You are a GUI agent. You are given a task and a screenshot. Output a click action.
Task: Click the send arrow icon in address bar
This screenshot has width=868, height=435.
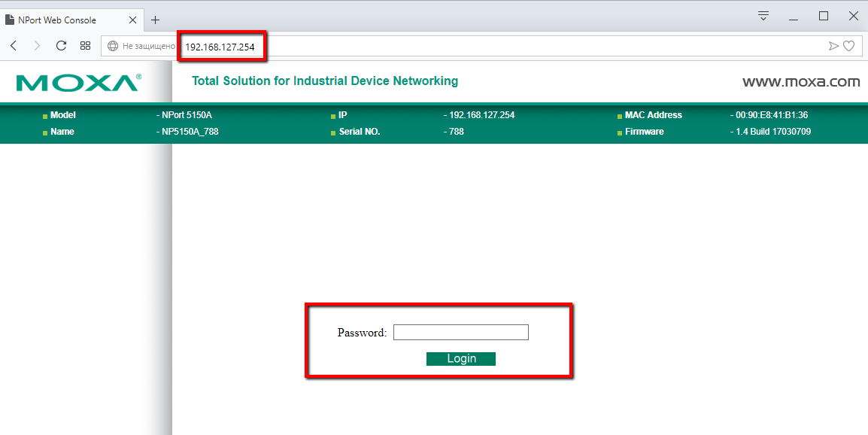(833, 46)
